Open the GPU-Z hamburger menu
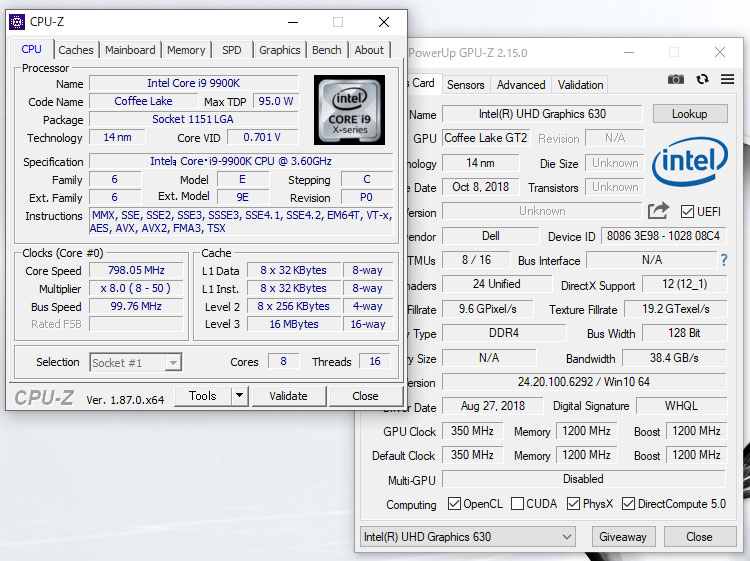The width and height of the screenshot is (750, 561). pos(728,79)
